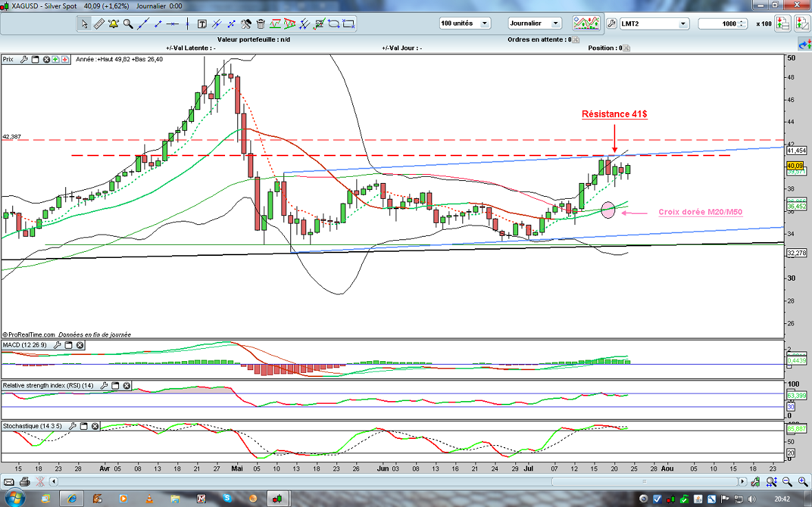Maximize the RSI indicator panel
The height and width of the screenshot is (507, 812).
(115, 386)
